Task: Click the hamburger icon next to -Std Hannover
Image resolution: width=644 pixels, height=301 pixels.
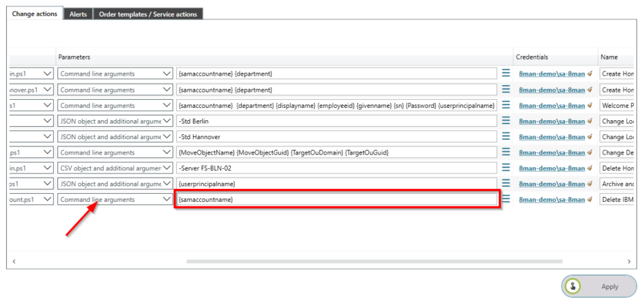Action: [506, 136]
